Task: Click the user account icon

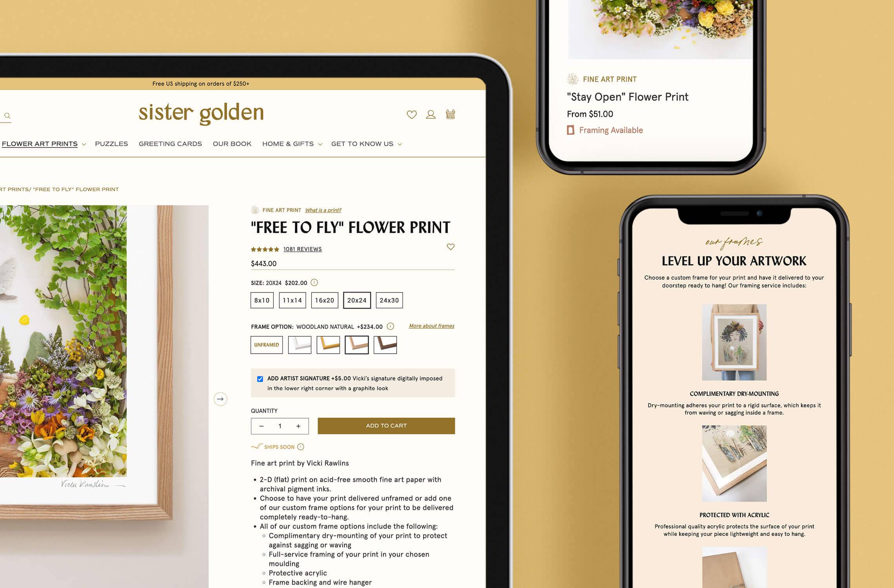Action: 431,115
